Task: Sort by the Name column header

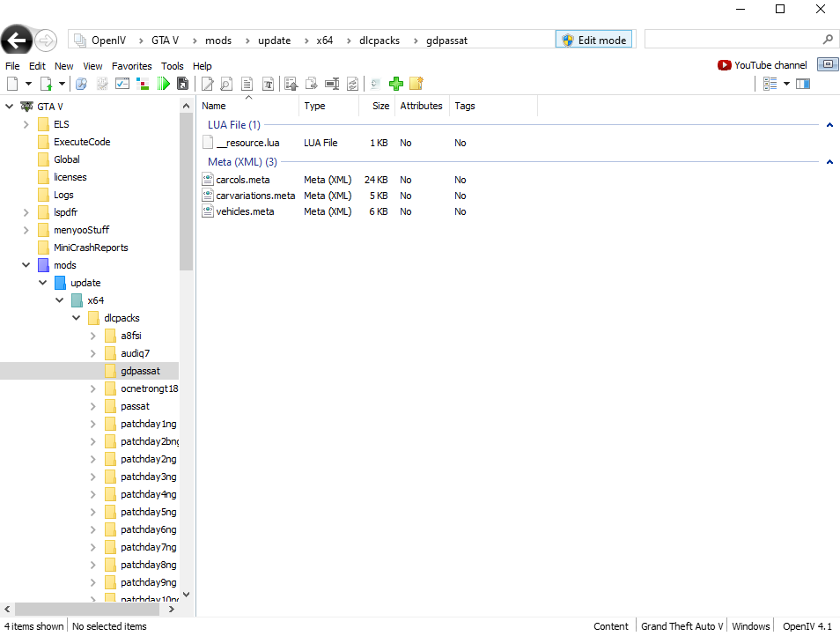Action: pos(247,106)
